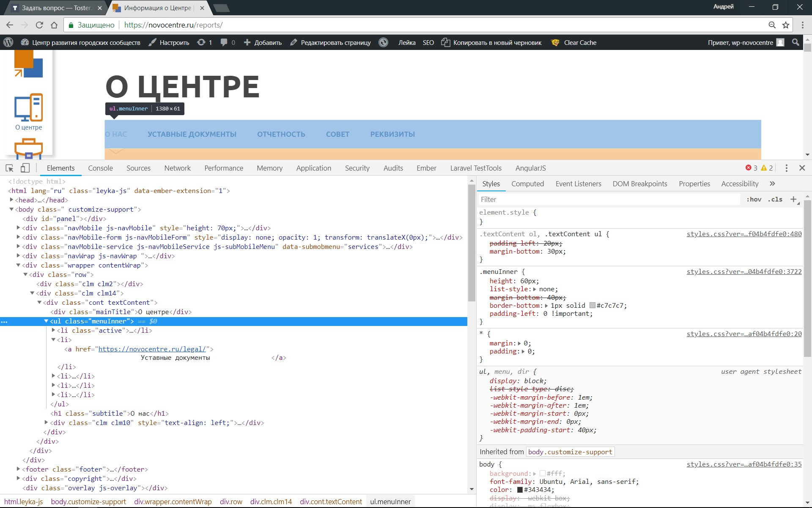Add a new style rule with plus icon
The height and width of the screenshot is (508, 812).
(794, 199)
